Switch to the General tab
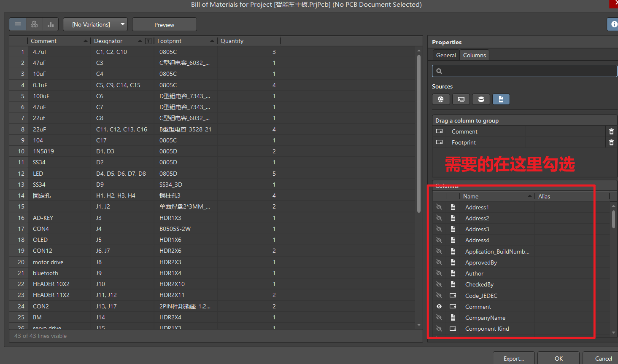618x364 pixels. [446, 55]
